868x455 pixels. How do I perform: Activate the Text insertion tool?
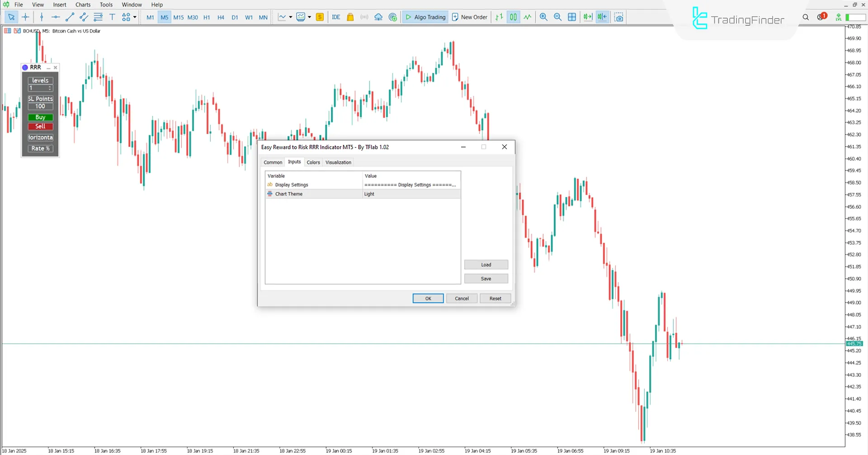pyautogui.click(x=112, y=17)
